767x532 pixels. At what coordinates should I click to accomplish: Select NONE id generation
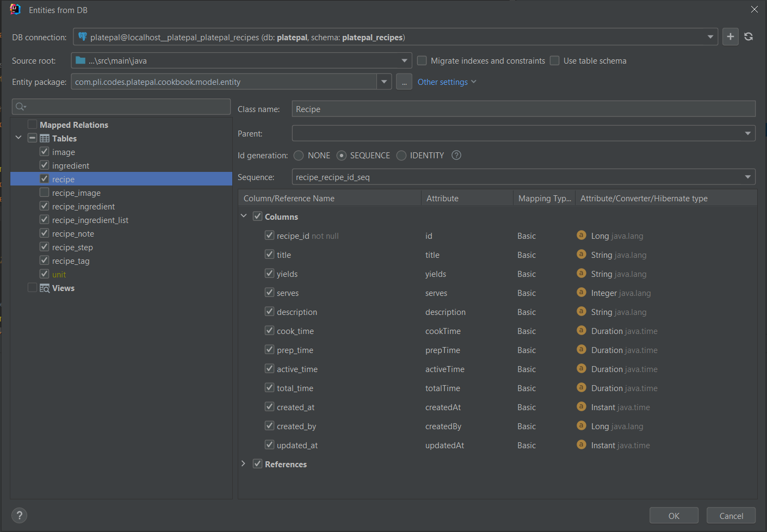pos(299,156)
